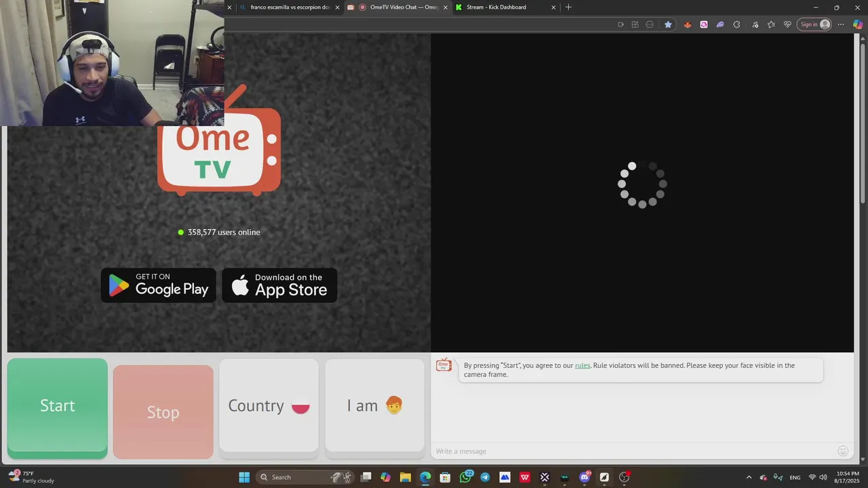Open Browser essentials heart icon
The width and height of the screenshot is (868, 488).
(x=787, y=24)
